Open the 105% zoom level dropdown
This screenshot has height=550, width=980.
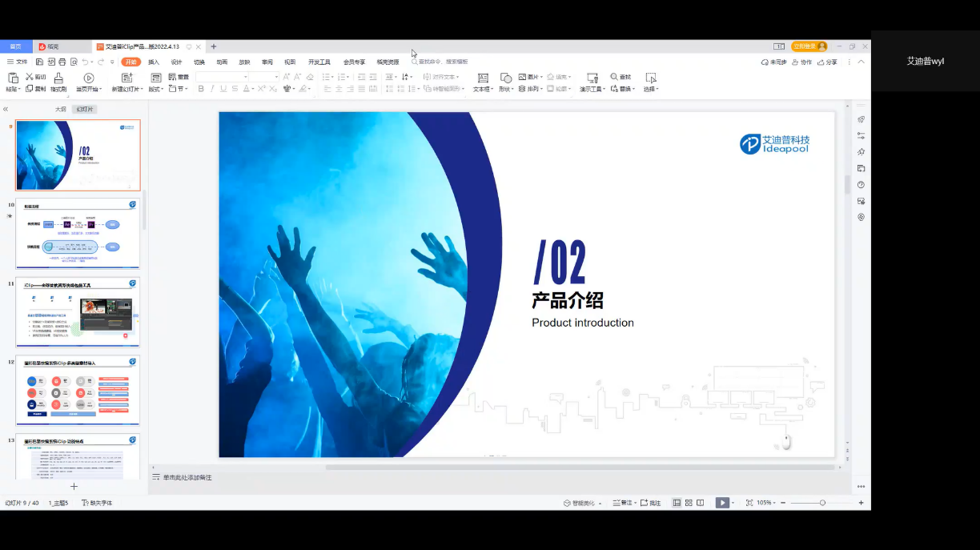point(766,503)
